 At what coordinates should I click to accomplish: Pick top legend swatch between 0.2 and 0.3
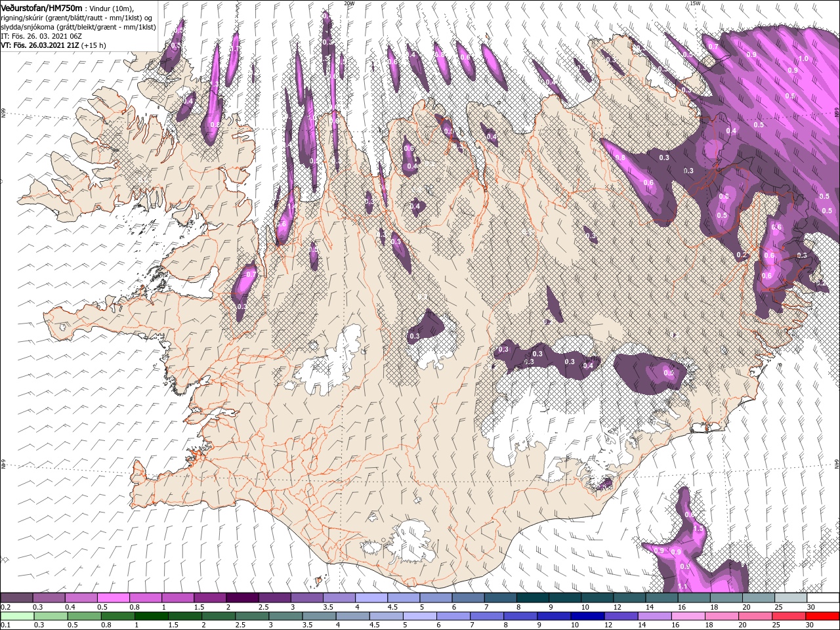(x=16, y=598)
